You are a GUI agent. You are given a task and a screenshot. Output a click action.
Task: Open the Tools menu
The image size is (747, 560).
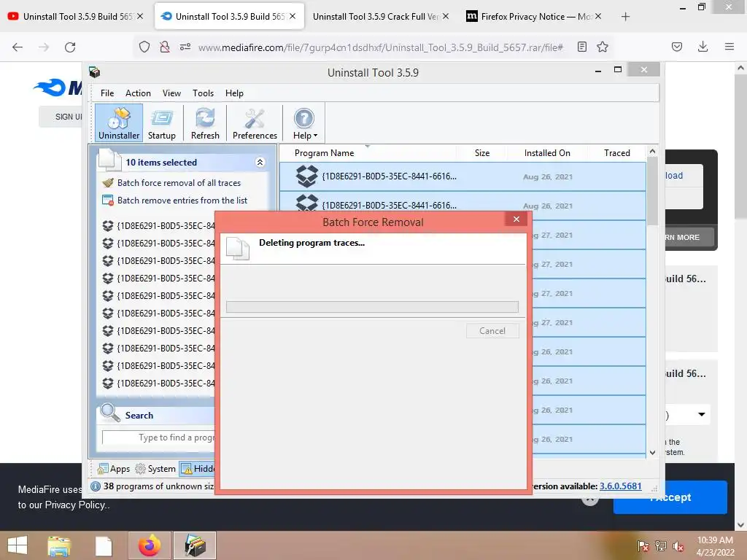pyautogui.click(x=203, y=93)
